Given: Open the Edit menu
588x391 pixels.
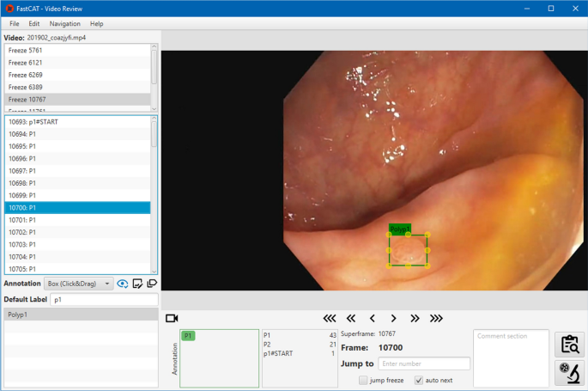Looking at the screenshot, I should (x=33, y=24).
